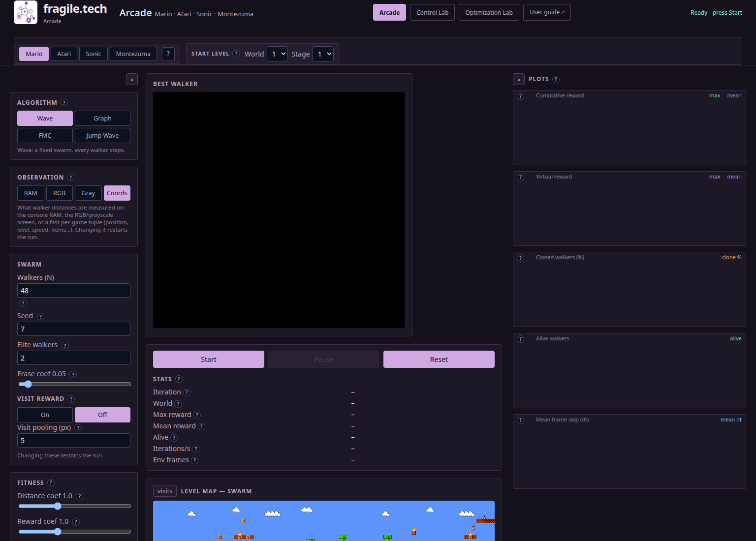756x541 pixels.
Task: Click the Mean frame skip help icon
Action: 521,421
